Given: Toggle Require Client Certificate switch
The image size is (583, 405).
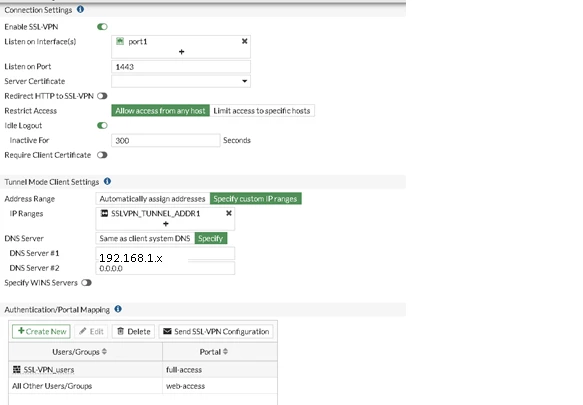Looking at the screenshot, I should [x=102, y=155].
